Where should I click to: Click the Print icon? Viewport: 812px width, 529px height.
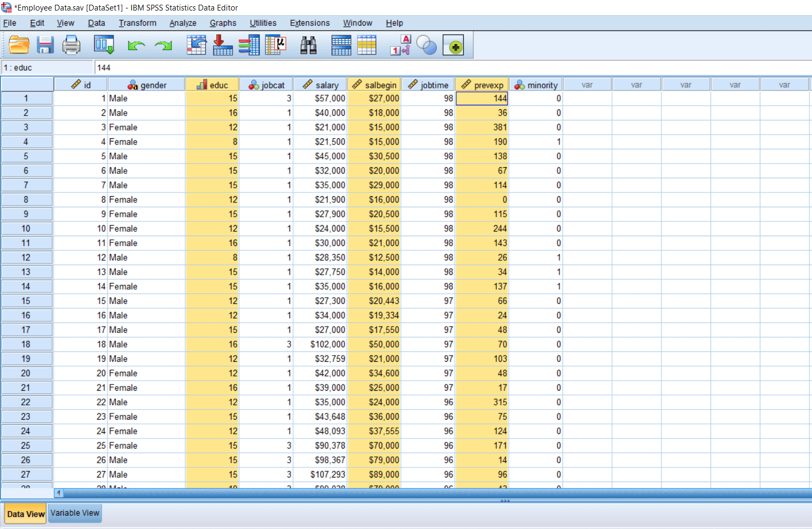tap(71, 45)
